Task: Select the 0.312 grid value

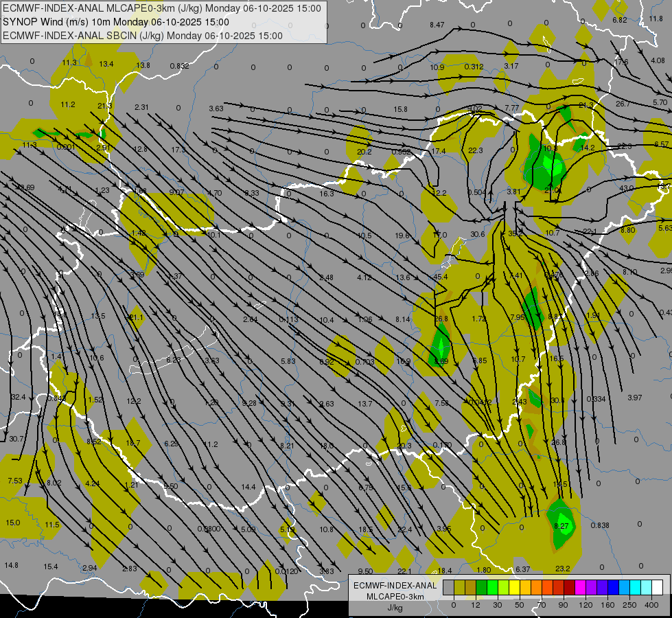Action: click(474, 67)
